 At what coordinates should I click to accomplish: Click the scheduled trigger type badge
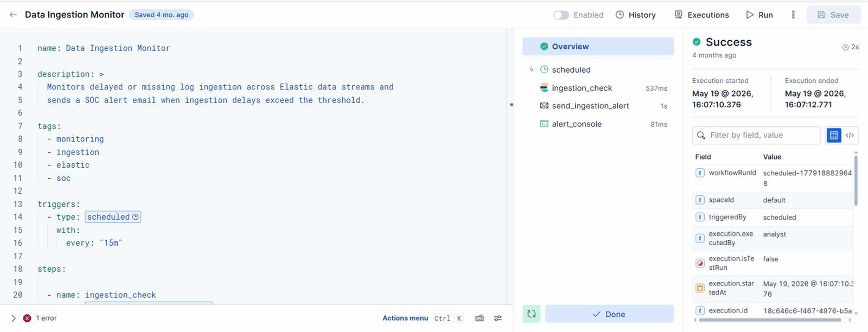(113, 217)
